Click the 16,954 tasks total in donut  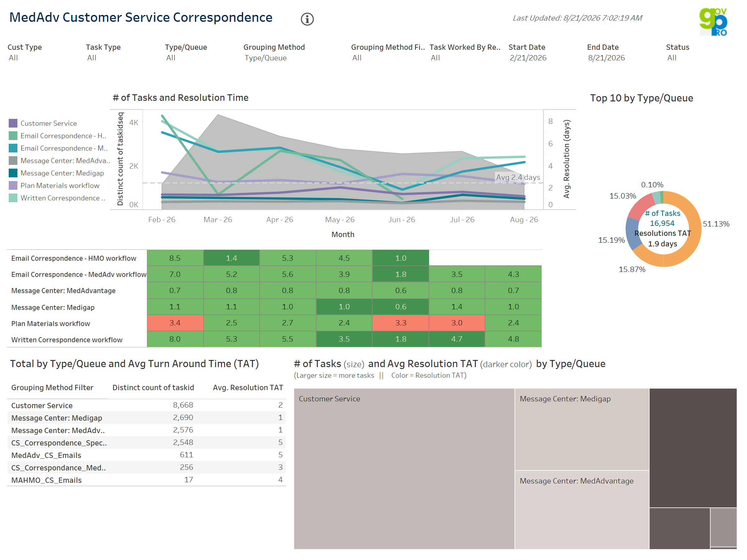tap(662, 223)
